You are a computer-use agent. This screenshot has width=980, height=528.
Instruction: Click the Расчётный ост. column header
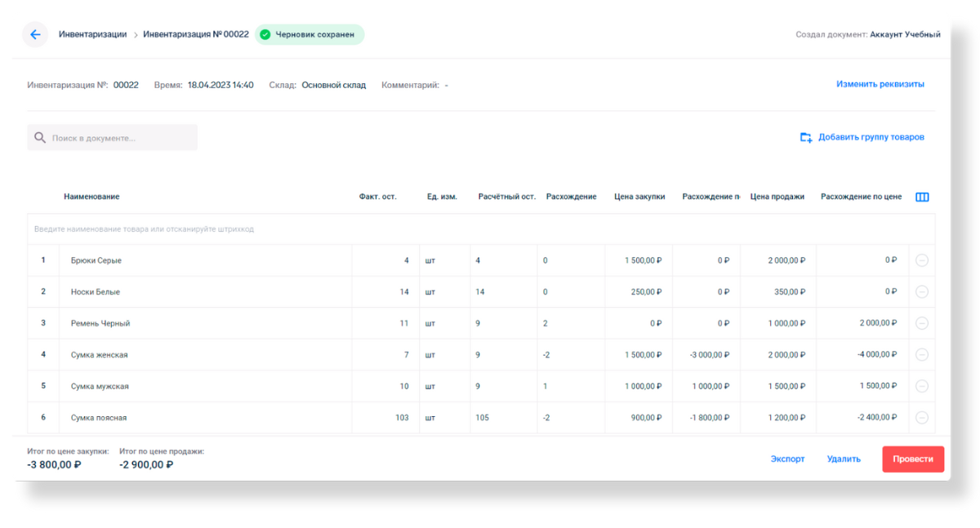pyautogui.click(x=507, y=197)
